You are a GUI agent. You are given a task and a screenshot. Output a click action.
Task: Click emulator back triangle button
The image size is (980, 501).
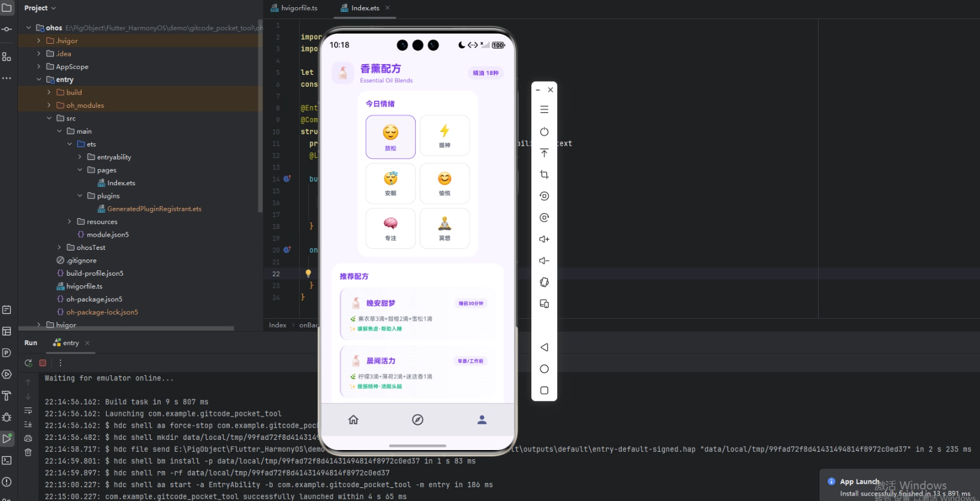544,347
